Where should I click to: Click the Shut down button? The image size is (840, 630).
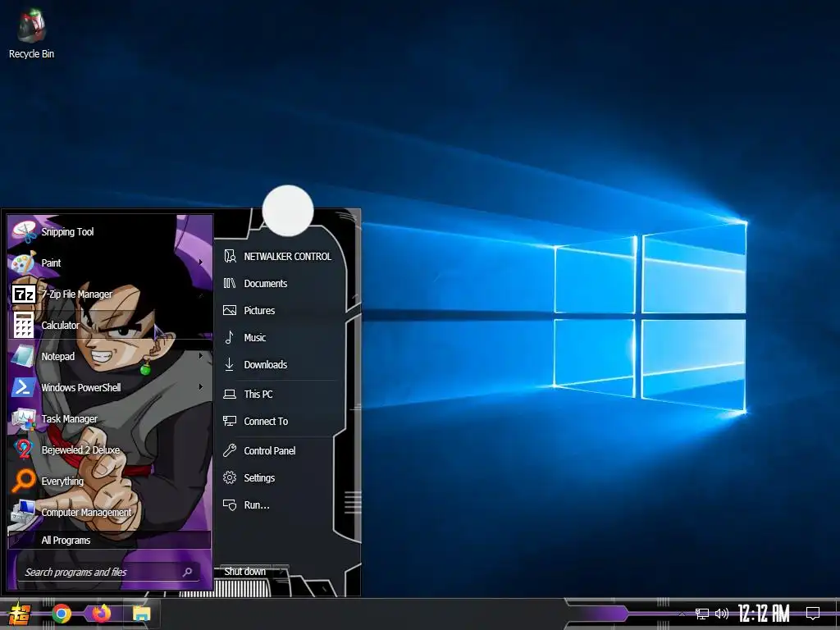pos(244,572)
